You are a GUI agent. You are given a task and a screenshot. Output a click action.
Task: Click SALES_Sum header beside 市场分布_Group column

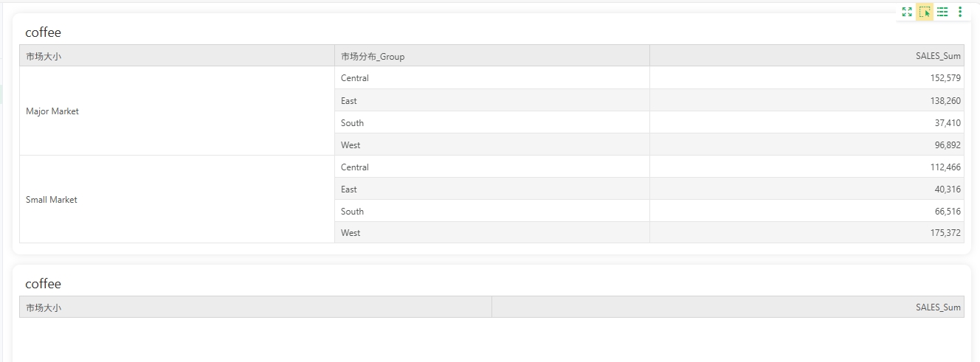[x=938, y=56]
